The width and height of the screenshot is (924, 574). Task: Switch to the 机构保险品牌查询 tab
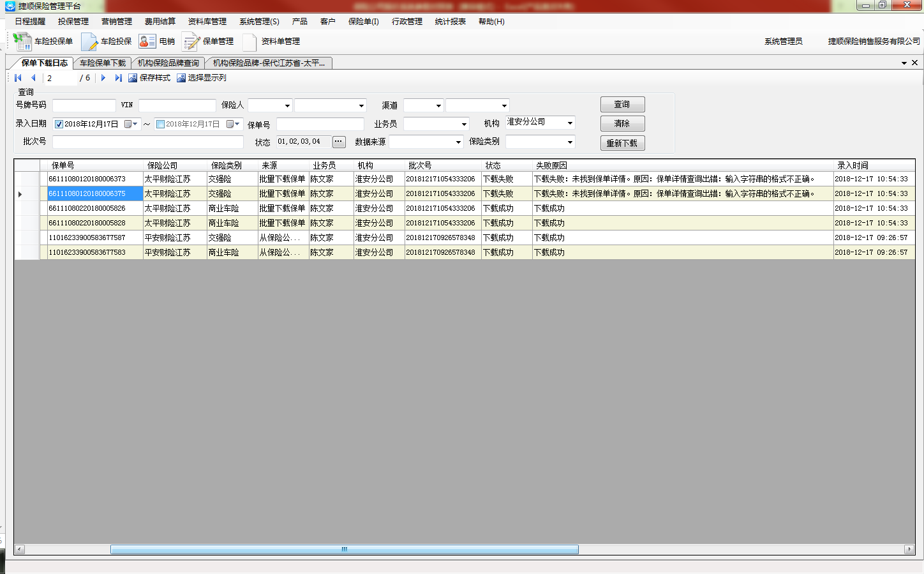tap(168, 63)
